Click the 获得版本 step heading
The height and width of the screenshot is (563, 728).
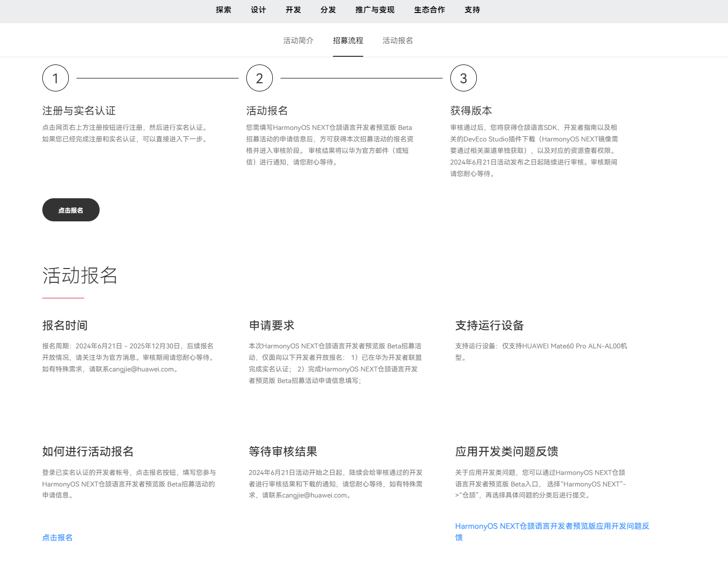471,111
